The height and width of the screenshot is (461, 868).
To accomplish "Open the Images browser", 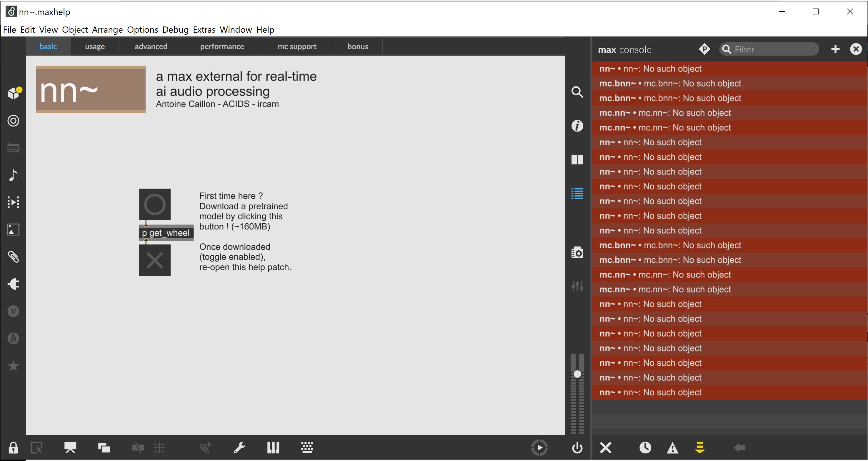I will 14,229.
